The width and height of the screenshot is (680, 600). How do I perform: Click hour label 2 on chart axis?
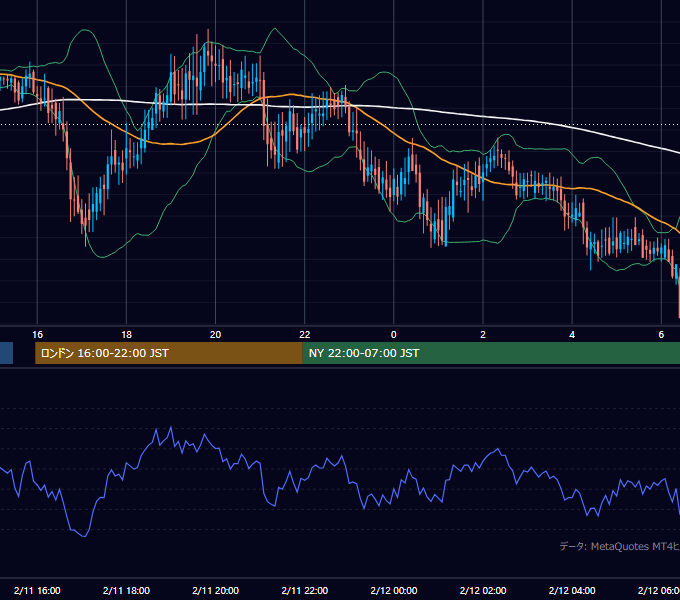pos(483,334)
